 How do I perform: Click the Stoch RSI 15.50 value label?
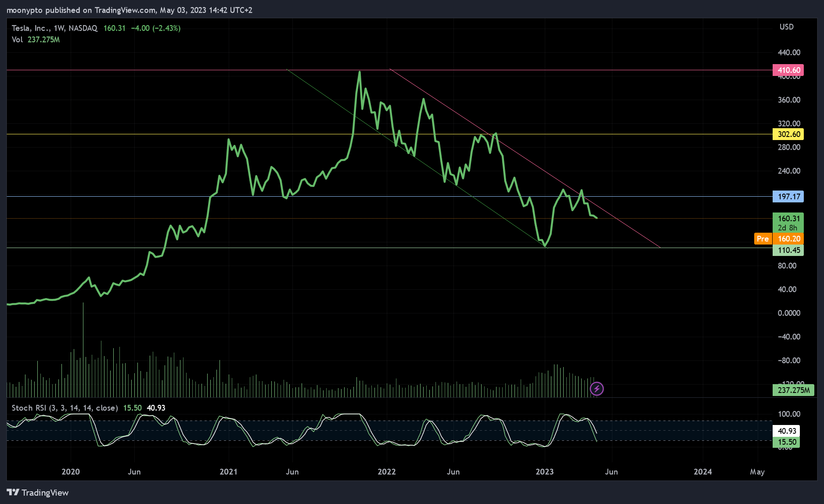point(786,442)
